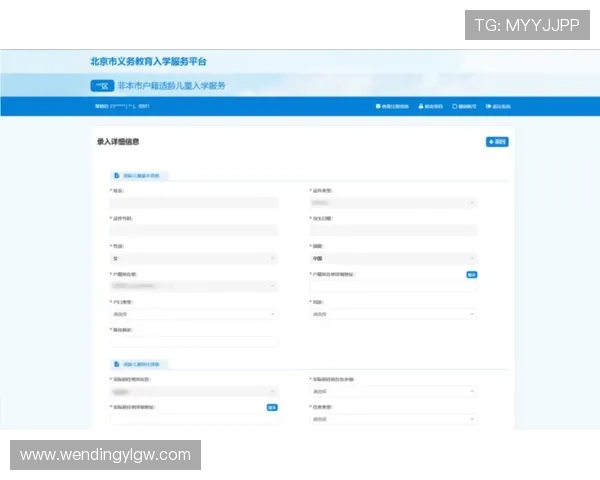Click the 返回 (back) button
The image size is (600, 480).
tap(497, 142)
